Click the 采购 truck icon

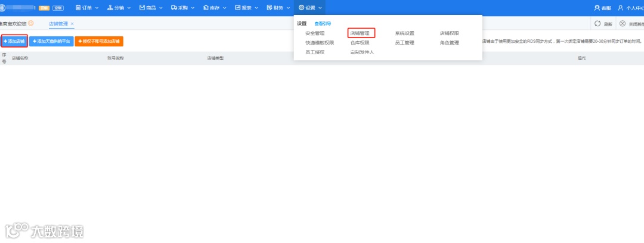pyautogui.click(x=174, y=8)
